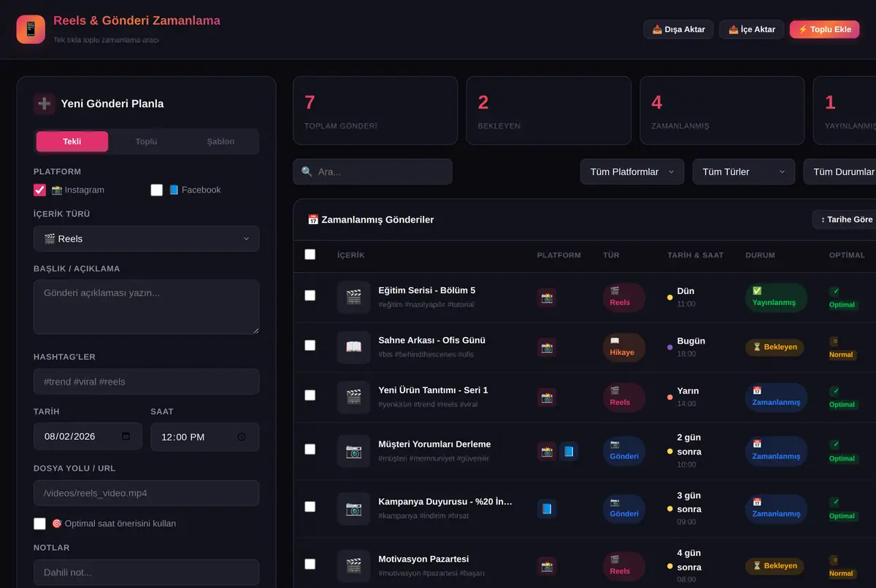Click the Dışa Aktar button

point(678,29)
